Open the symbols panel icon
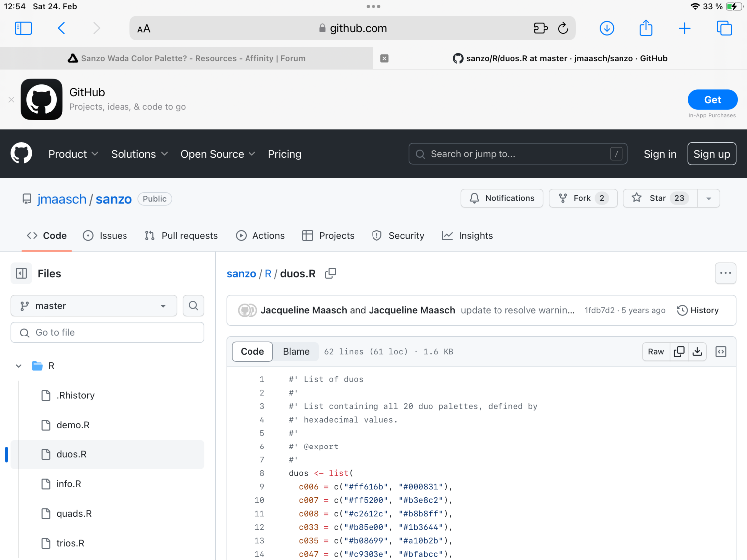This screenshot has height=560, width=747. (x=721, y=352)
